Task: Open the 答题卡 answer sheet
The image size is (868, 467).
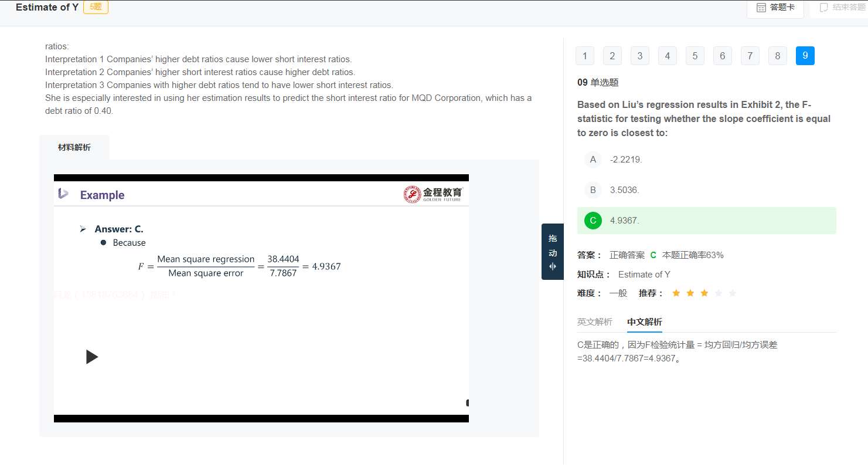Action: coord(775,8)
